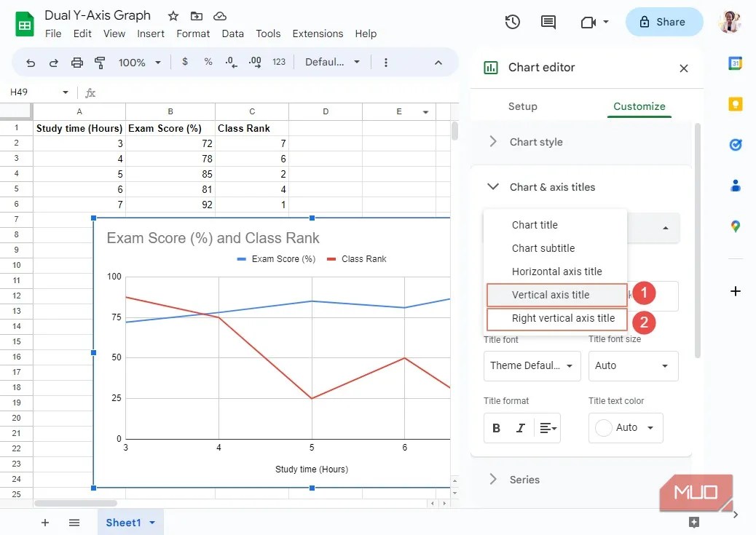756x535 pixels.
Task: Increase decimal places
Action: click(254, 63)
